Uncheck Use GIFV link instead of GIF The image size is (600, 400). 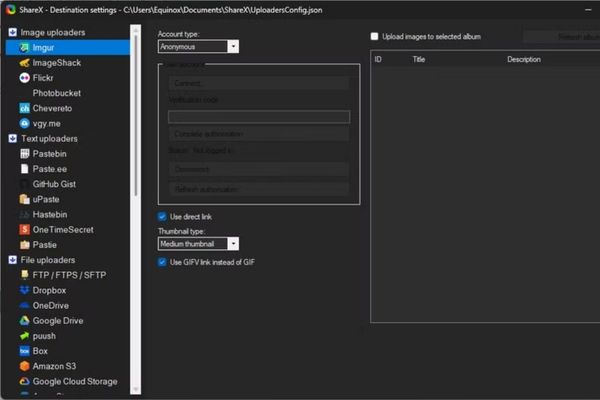point(163,262)
